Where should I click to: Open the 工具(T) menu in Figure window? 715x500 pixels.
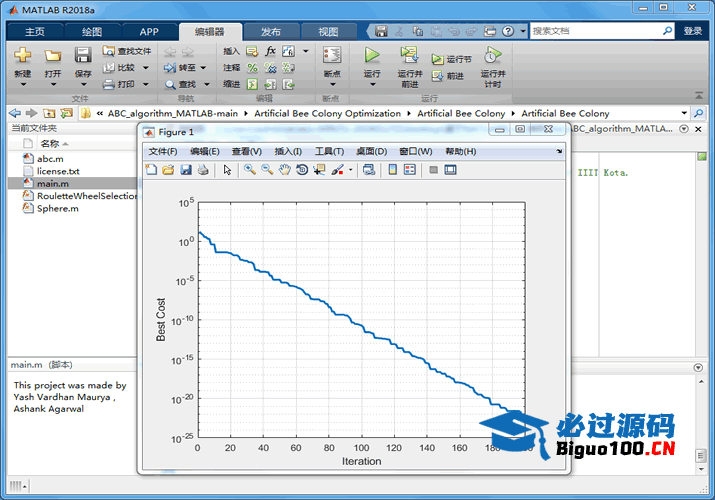tap(329, 151)
